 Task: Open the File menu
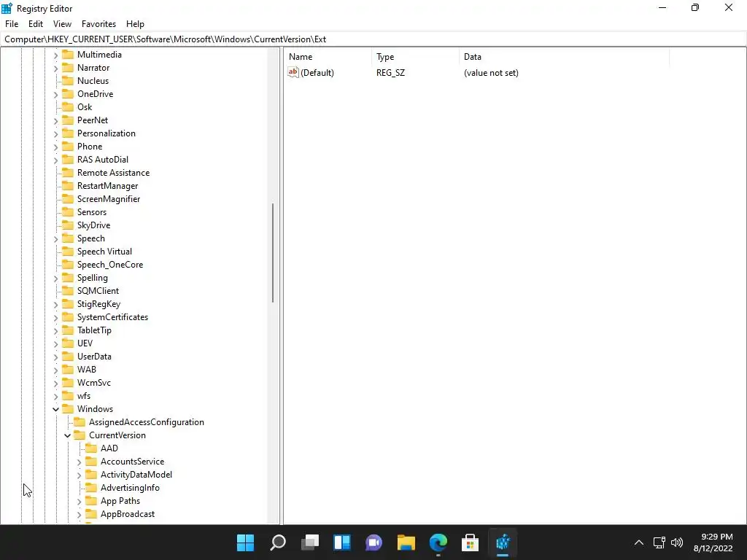tap(12, 24)
